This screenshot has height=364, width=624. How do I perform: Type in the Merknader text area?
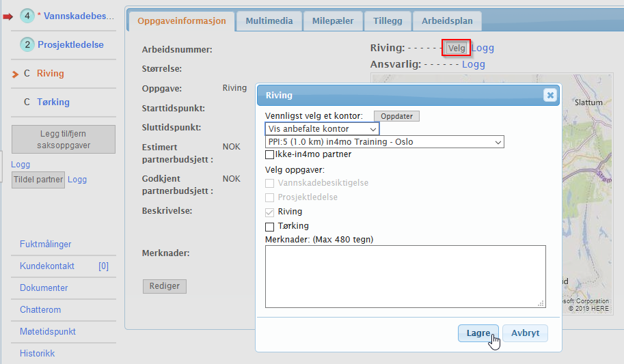tap(405, 276)
